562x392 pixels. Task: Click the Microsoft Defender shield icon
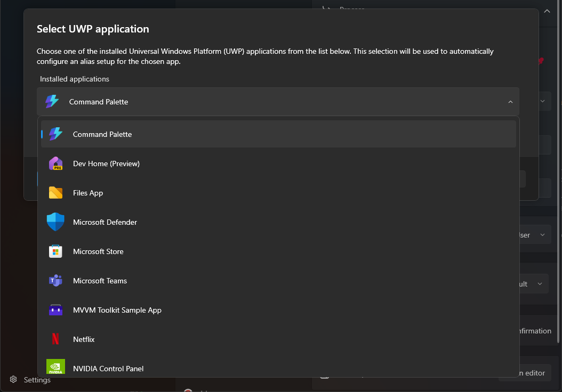point(55,222)
